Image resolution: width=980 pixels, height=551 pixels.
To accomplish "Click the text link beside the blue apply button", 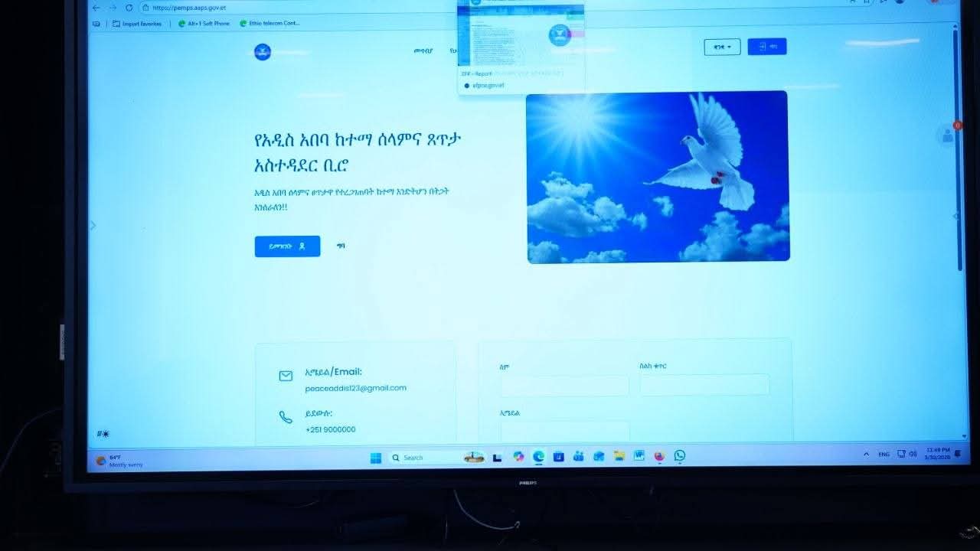I will pyautogui.click(x=341, y=246).
